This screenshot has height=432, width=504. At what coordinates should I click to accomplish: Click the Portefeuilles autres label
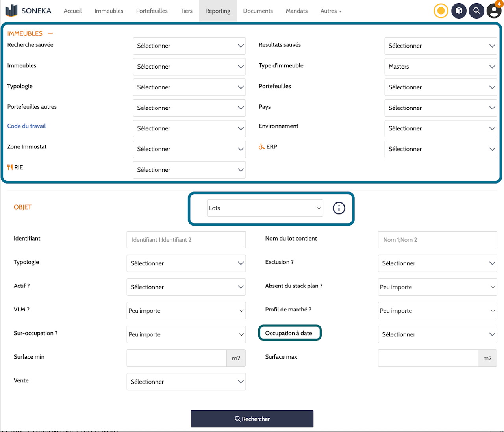pyautogui.click(x=32, y=107)
